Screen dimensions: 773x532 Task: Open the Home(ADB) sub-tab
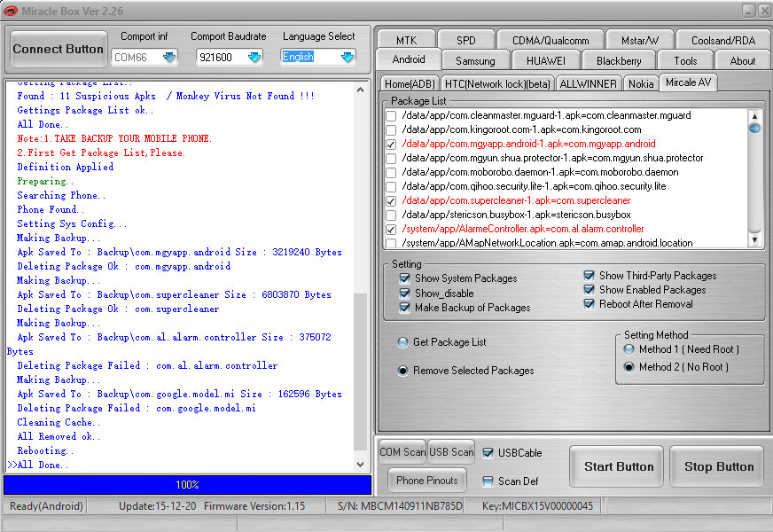(x=410, y=84)
